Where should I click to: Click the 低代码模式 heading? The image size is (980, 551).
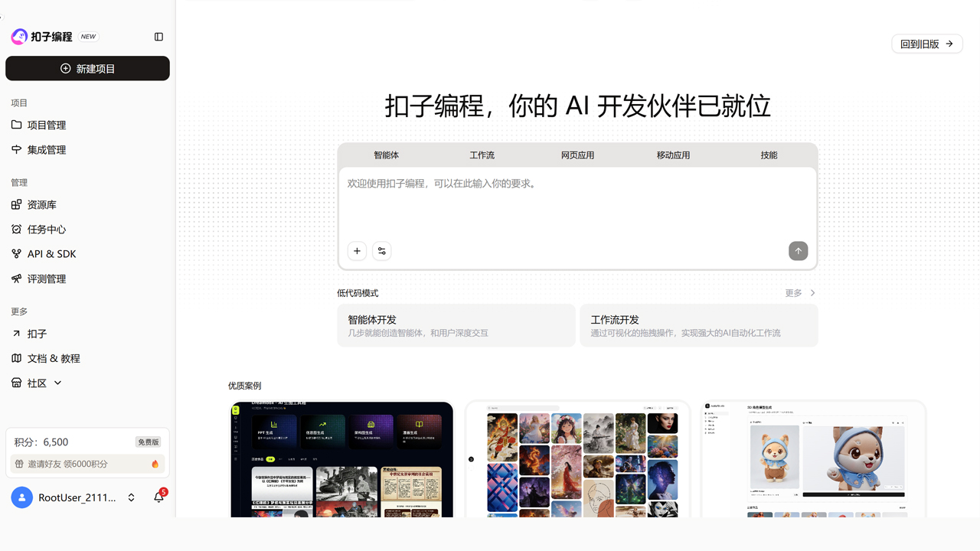coord(358,293)
